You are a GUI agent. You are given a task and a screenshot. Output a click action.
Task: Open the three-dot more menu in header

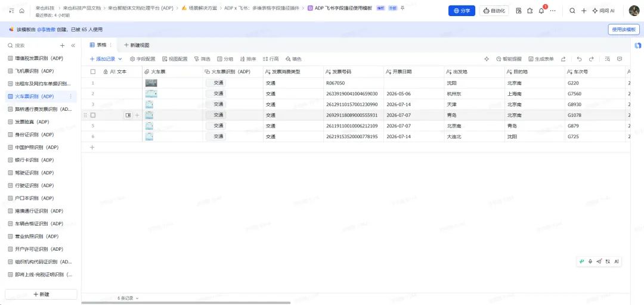point(553,11)
